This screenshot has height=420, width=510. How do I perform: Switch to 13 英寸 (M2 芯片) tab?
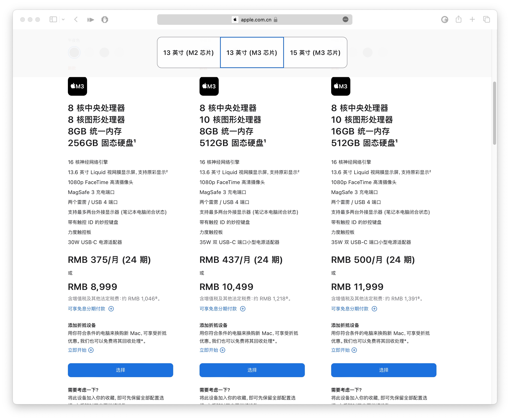(188, 52)
